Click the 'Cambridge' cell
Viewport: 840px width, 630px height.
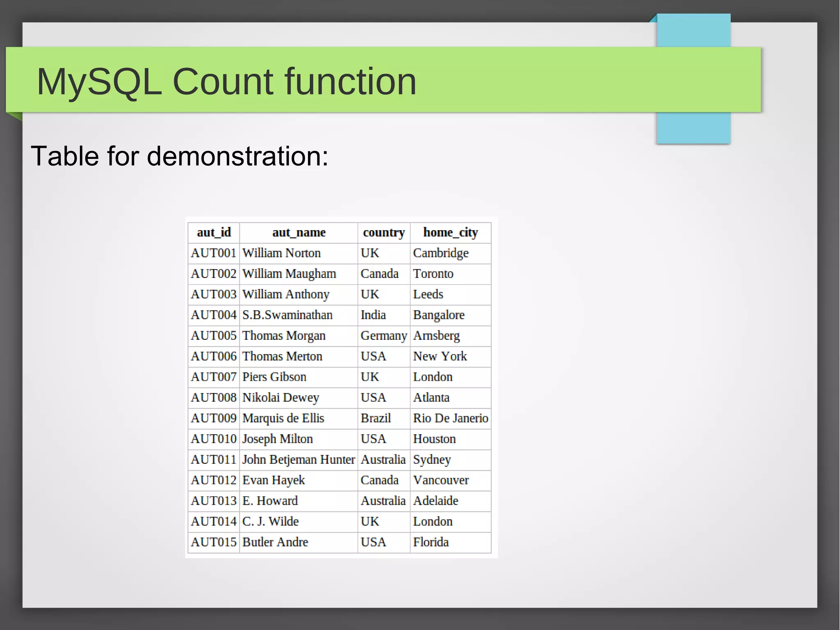[x=451, y=253]
